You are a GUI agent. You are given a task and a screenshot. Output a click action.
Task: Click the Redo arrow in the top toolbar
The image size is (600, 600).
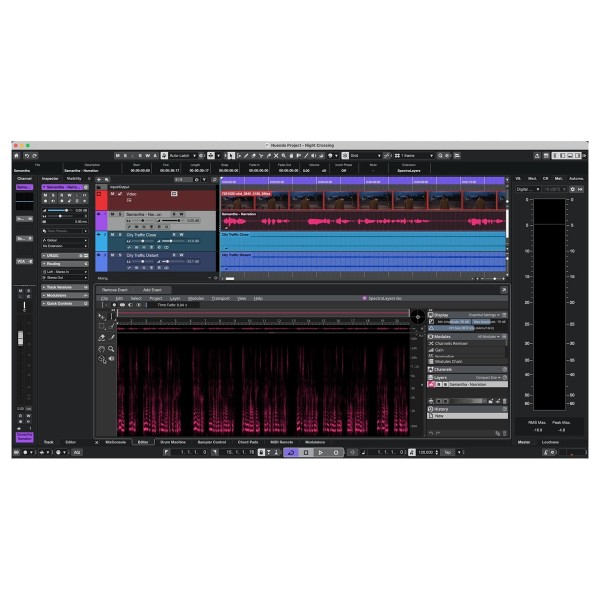tap(34, 156)
